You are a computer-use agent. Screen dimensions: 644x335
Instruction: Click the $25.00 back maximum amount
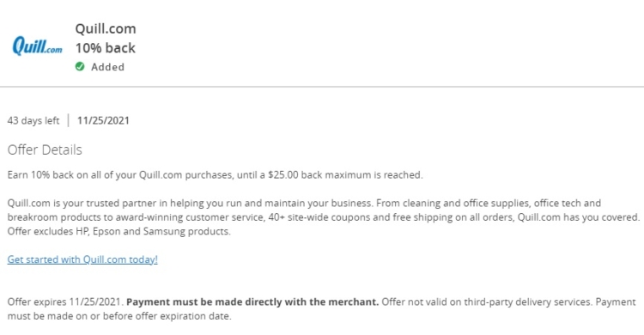click(283, 174)
